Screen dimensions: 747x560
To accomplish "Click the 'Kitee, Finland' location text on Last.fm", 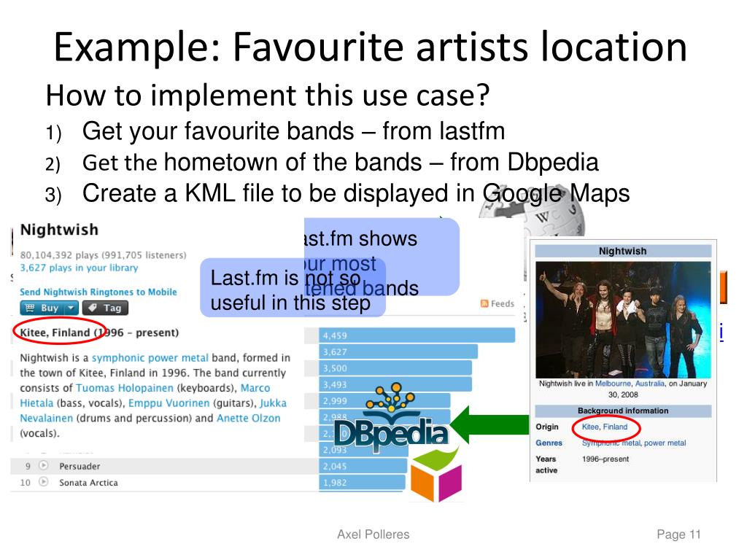I will [x=55, y=332].
